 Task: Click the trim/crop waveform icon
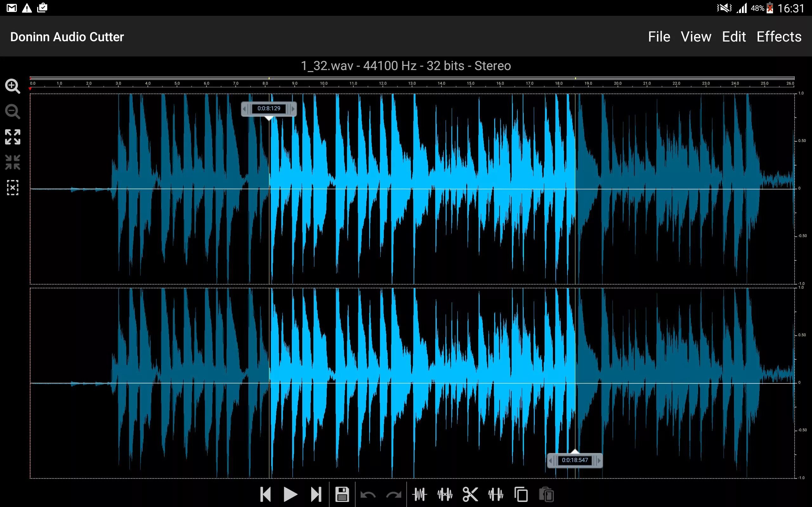pyautogui.click(x=419, y=494)
